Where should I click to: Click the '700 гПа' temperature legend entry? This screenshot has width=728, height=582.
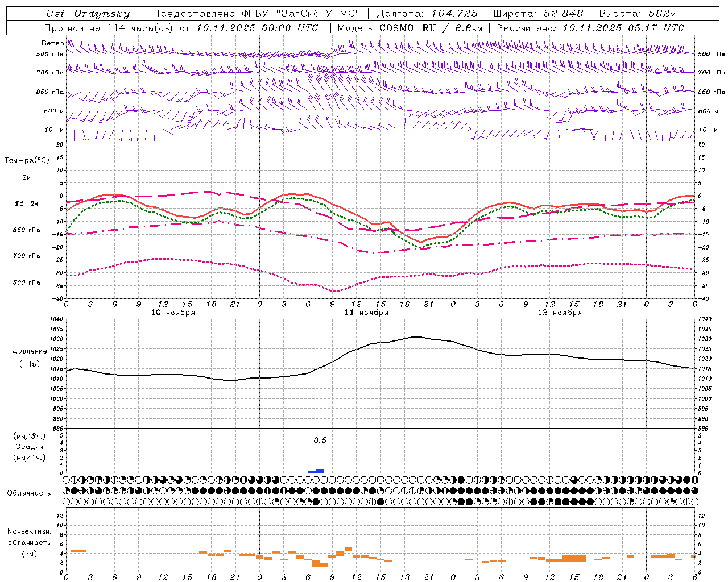click(26, 256)
